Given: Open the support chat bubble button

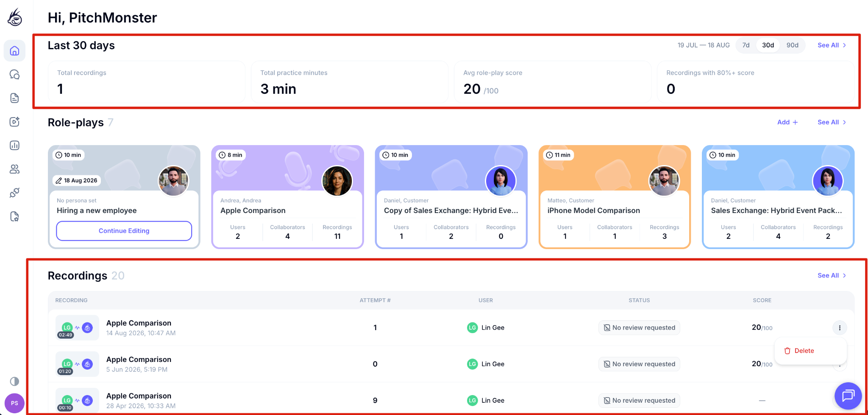Looking at the screenshot, I should coord(848,396).
